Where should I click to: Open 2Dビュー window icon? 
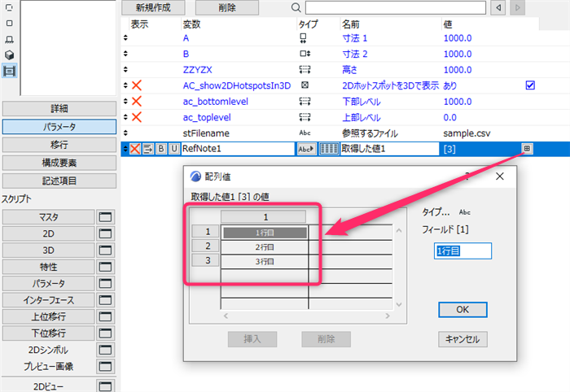(x=105, y=385)
